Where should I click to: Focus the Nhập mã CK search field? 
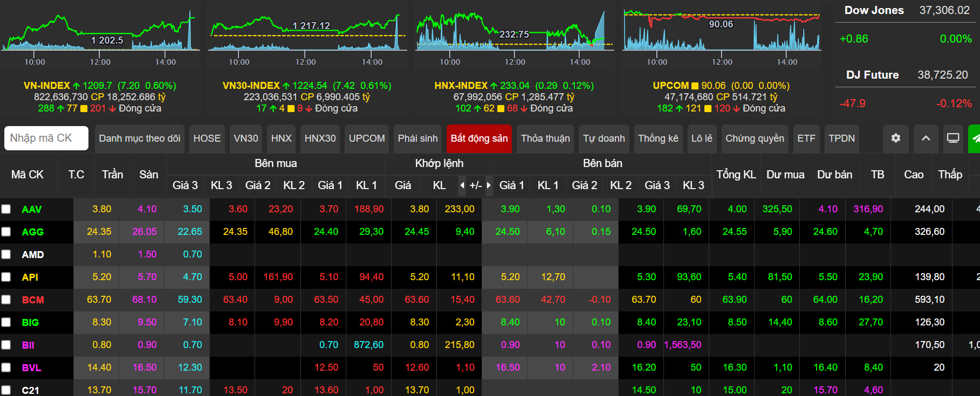(46, 138)
